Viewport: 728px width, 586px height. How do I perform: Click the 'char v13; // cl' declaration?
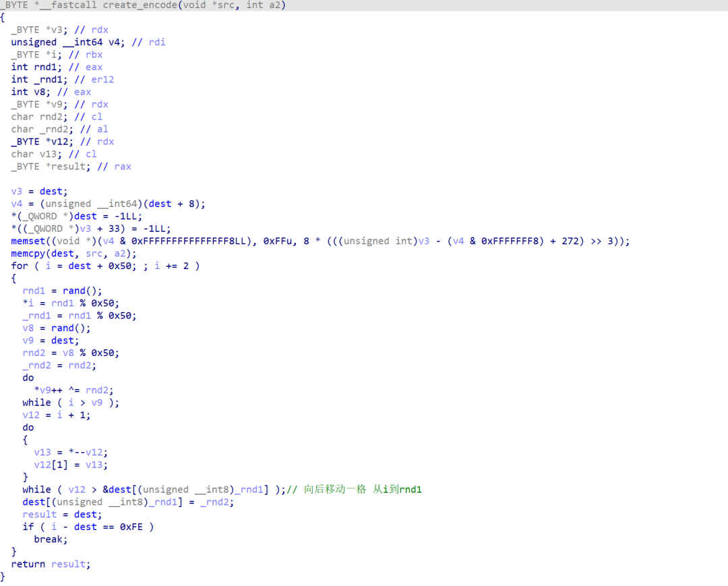(54, 154)
